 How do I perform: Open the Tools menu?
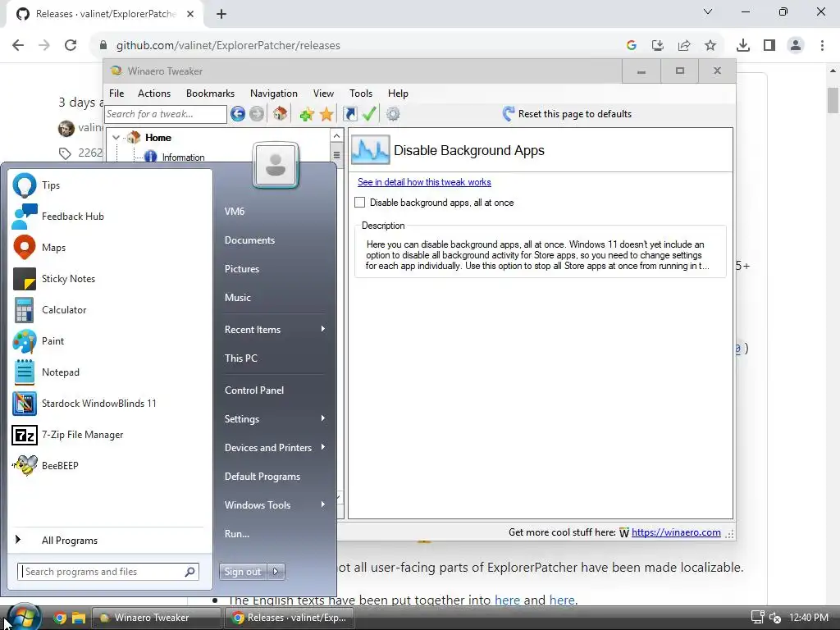click(361, 94)
